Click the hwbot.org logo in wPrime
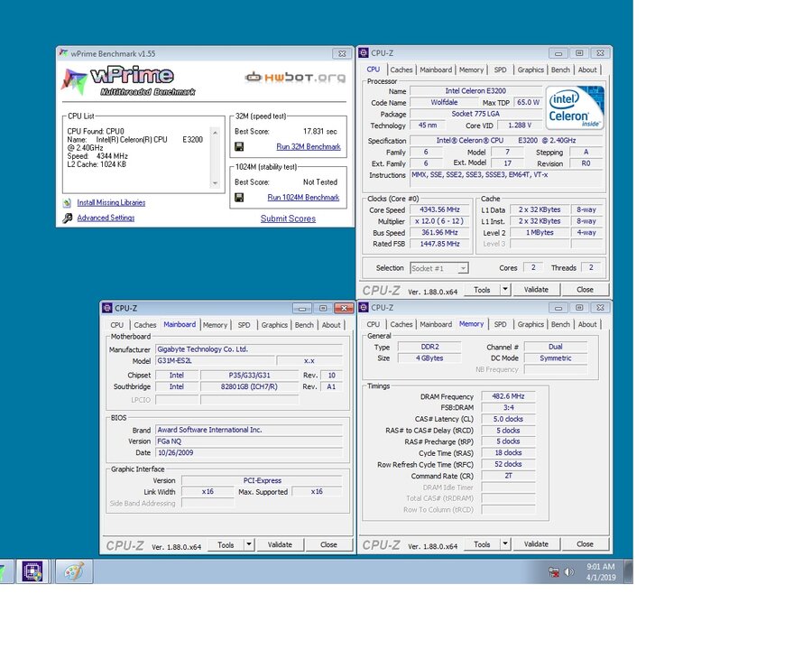The image size is (812, 650). pos(295,78)
